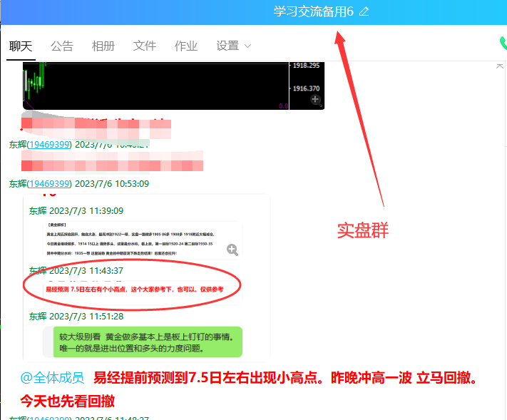Click the magnifier icon on the gold analysis image
Viewport: 507px width, 420px height.
pos(232,249)
